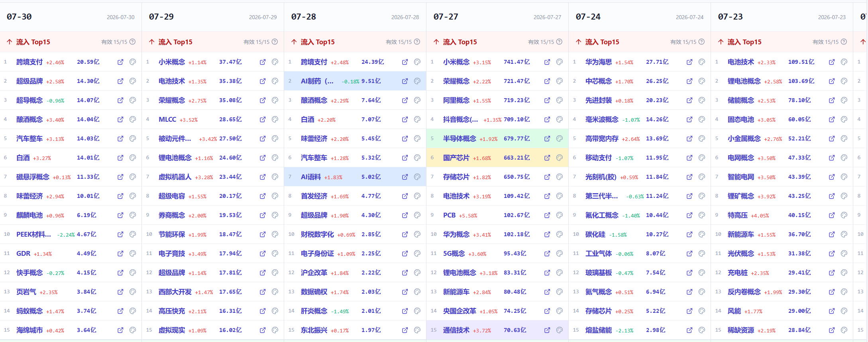This screenshot has width=868, height=342.
Task: Click palette icon on 国产芯片 row
Action: tap(560, 158)
